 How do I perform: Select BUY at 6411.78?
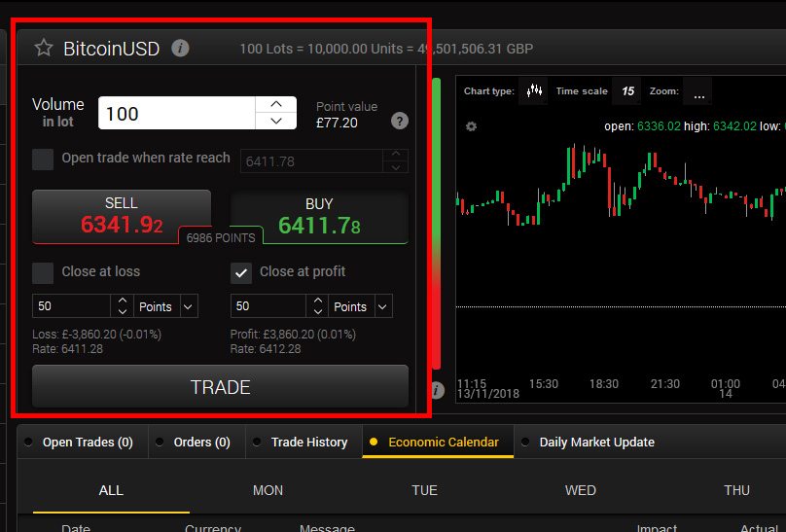pyautogui.click(x=319, y=217)
